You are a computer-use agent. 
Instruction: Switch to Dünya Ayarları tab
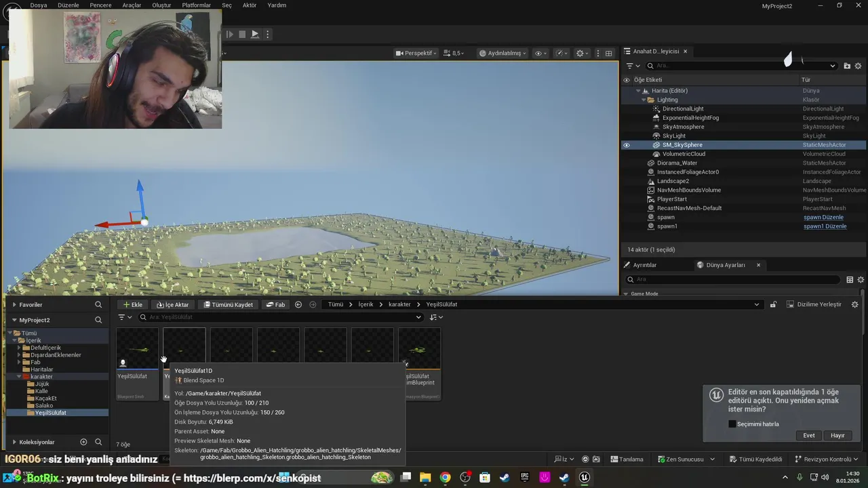coord(725,265)
